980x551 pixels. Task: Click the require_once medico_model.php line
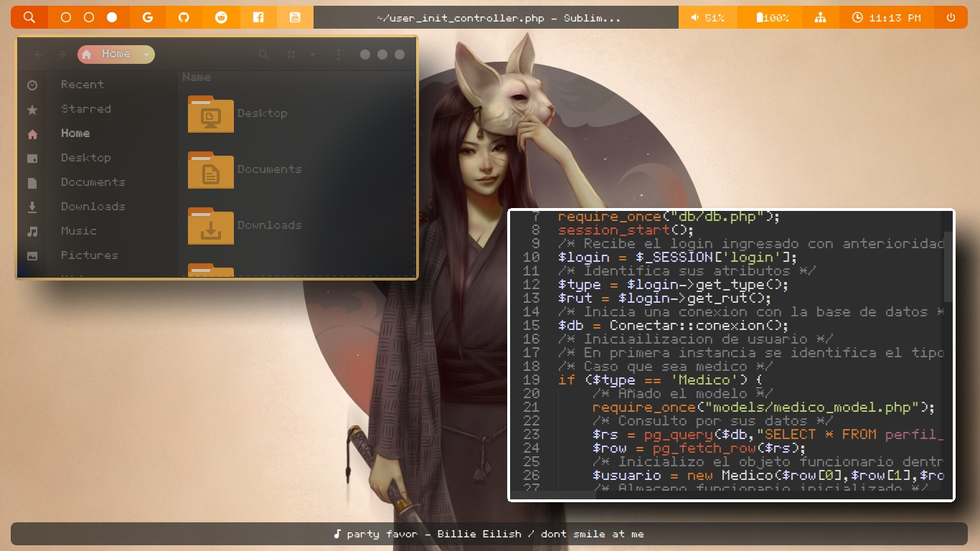pos(763,408)
